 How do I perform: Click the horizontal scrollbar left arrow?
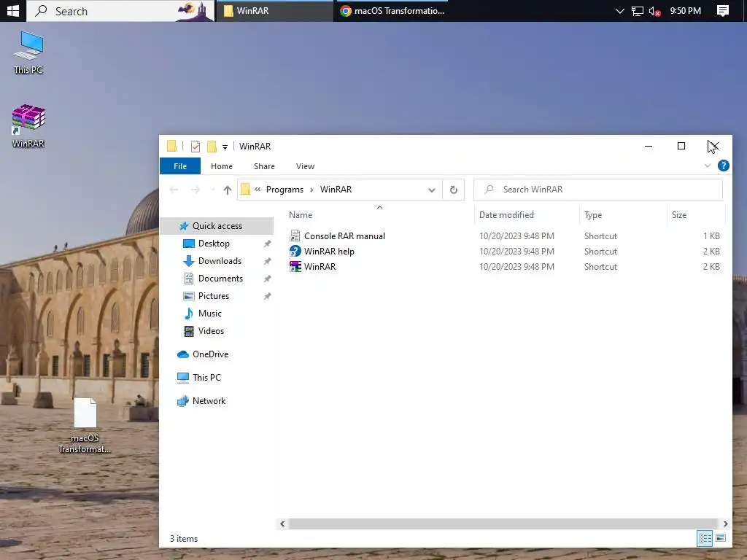coord(282,524)
